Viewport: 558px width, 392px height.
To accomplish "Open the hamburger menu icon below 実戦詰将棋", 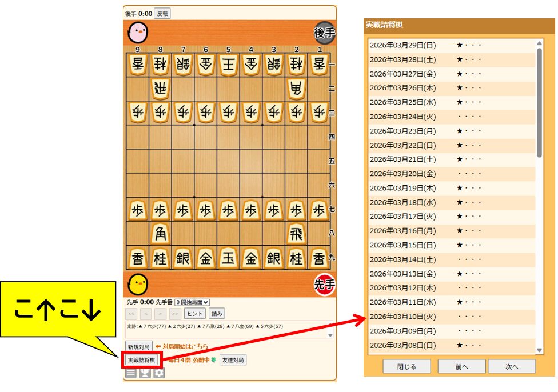I will (x=131, y=373).
